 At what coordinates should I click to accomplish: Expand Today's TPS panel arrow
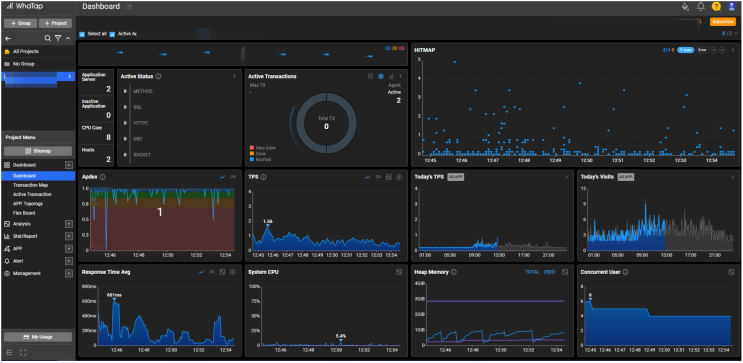tap(566, 177)
